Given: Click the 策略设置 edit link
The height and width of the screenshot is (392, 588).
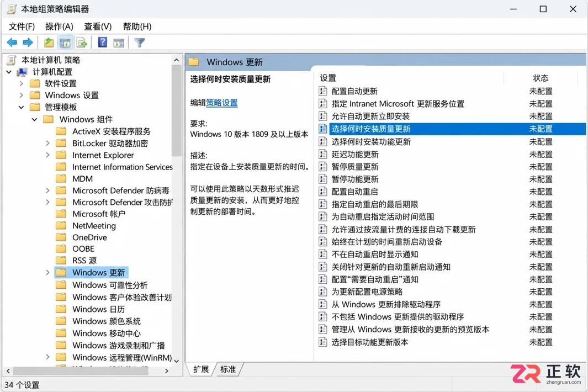Looking at the screenshot, I should coord(222,103).
